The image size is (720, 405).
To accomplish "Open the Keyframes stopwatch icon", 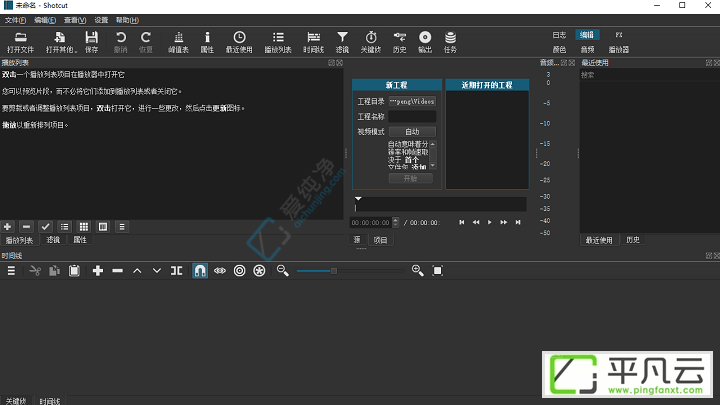I will (x=371, y=42).
